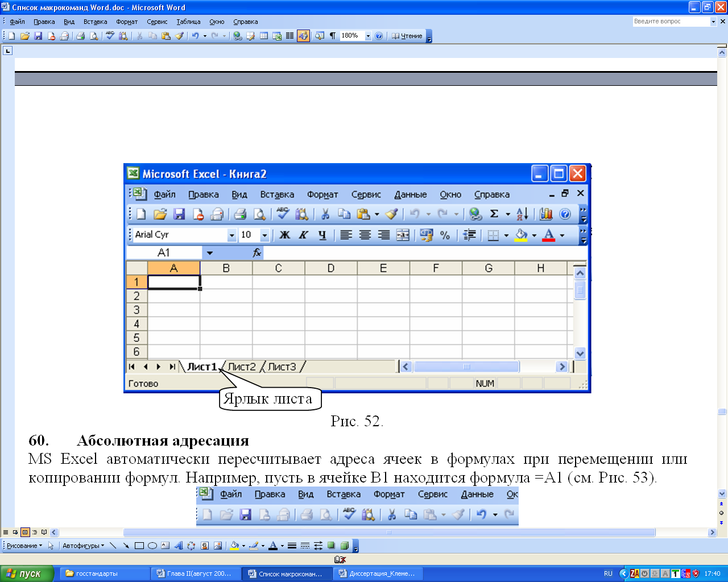Save the Word document with floppy icon

pyautogui.click(x=38, y=36)
